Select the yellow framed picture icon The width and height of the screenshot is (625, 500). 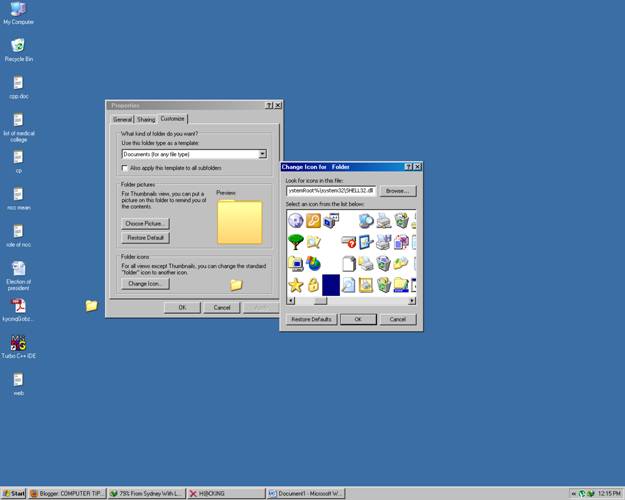(366, 285)
